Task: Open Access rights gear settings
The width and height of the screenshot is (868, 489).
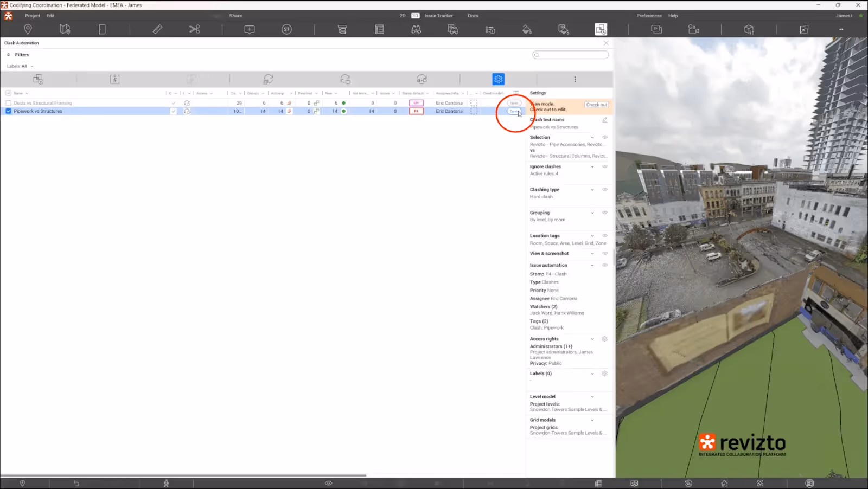Action: tap(604, 339)
